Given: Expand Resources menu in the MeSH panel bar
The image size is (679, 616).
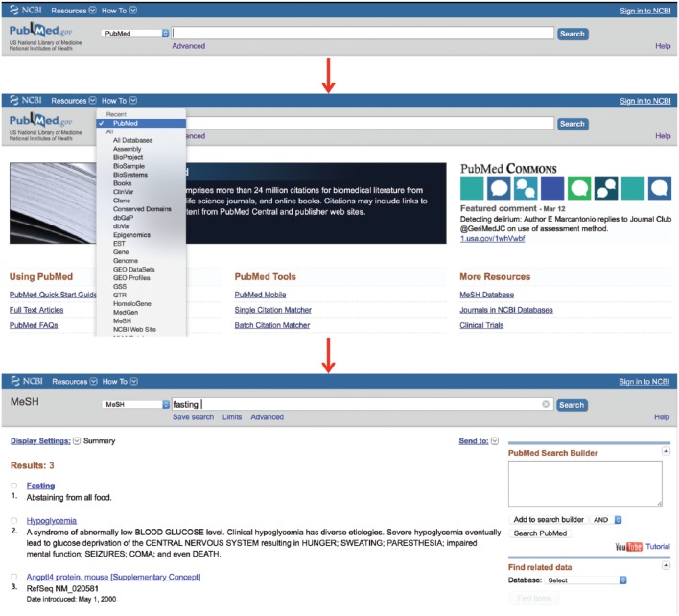Looking at the screenshot, I should click(75, 382).
